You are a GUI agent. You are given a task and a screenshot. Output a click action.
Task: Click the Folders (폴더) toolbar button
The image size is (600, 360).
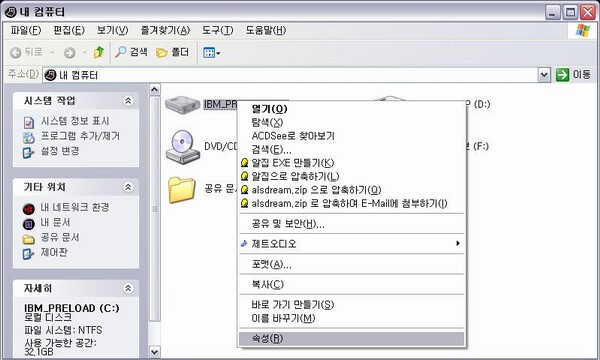(173, 52)
